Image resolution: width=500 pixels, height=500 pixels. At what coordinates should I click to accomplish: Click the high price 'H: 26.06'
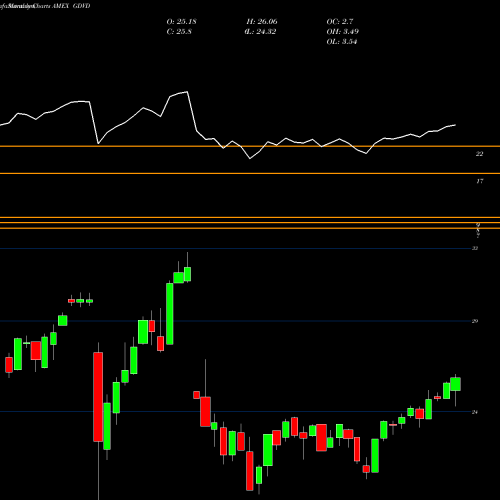262,22
